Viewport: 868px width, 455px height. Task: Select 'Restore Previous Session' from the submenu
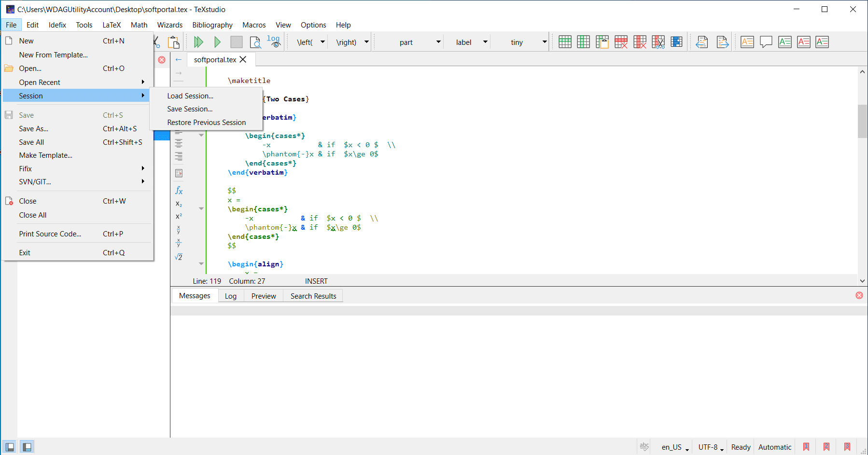206,123
